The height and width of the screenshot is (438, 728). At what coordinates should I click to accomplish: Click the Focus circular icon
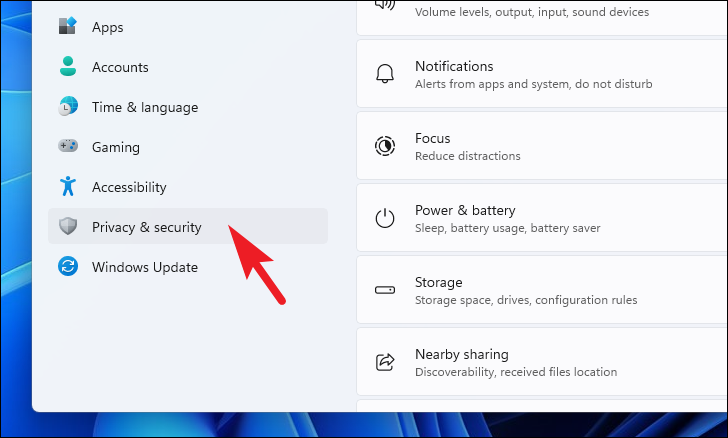point(385,146)
